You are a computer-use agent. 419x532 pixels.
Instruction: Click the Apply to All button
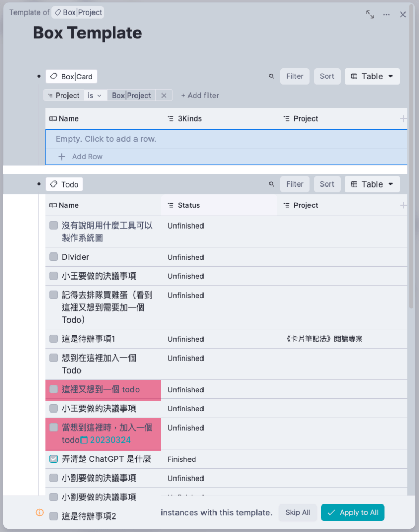353,512
